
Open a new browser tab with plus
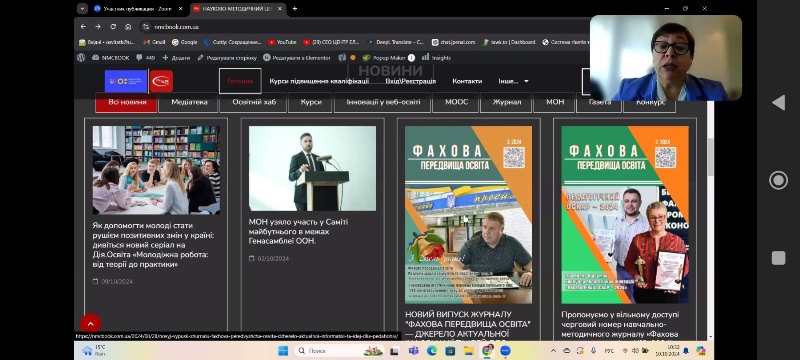(x=294, y=9)
